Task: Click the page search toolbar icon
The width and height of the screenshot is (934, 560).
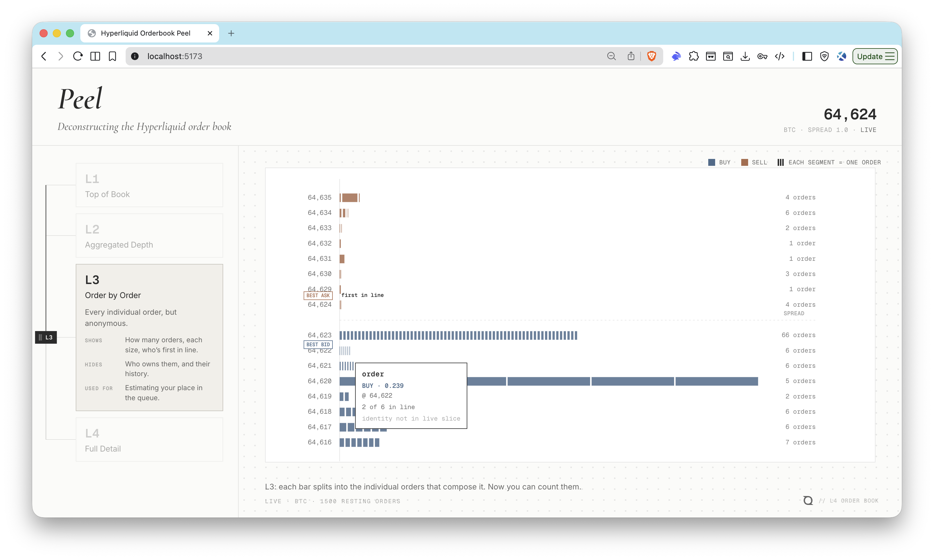Action: 728,56
